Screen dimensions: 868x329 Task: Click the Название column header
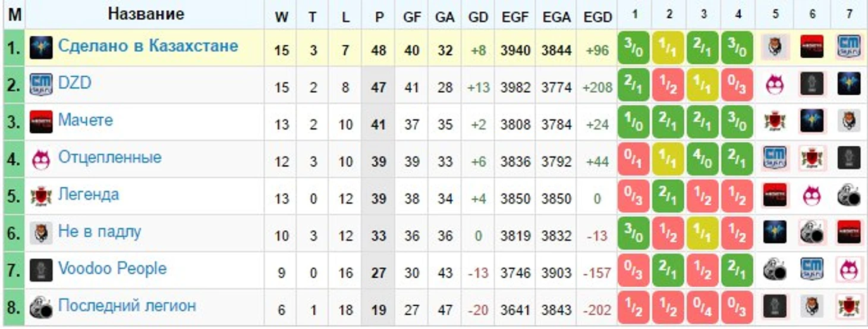click(x=146, y=14)
